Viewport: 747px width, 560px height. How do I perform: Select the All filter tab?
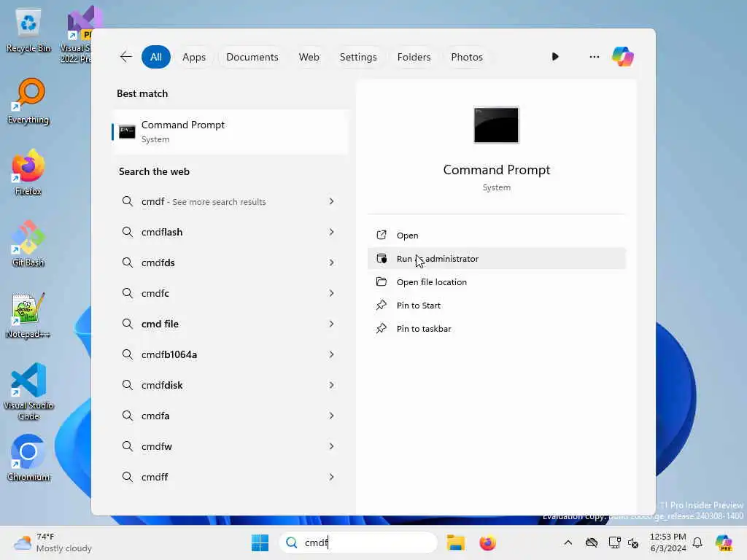coord(156,57)
